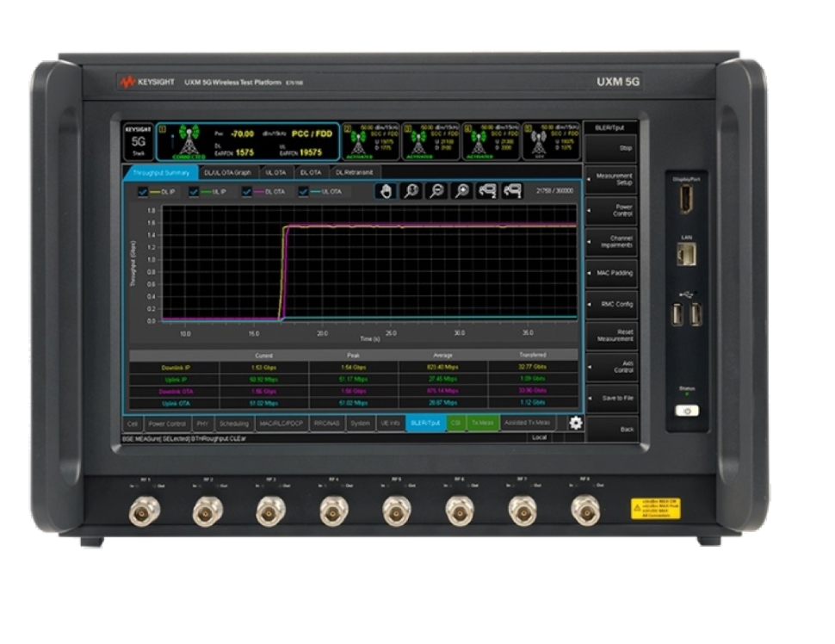Click the Uplink OTA row label

pyautogui.click(x=176, y=403)
